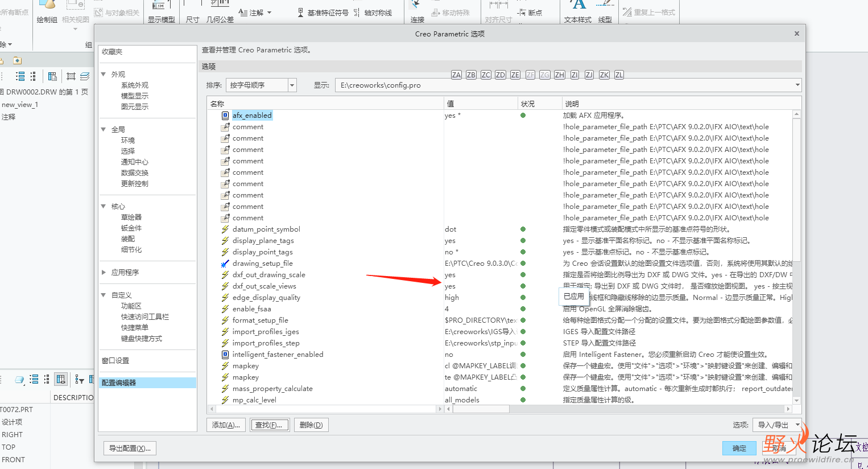Screen dimensions: 868x469
Task: Click the RIGHT datum in model tree
Action: click(x=12, y=435)
